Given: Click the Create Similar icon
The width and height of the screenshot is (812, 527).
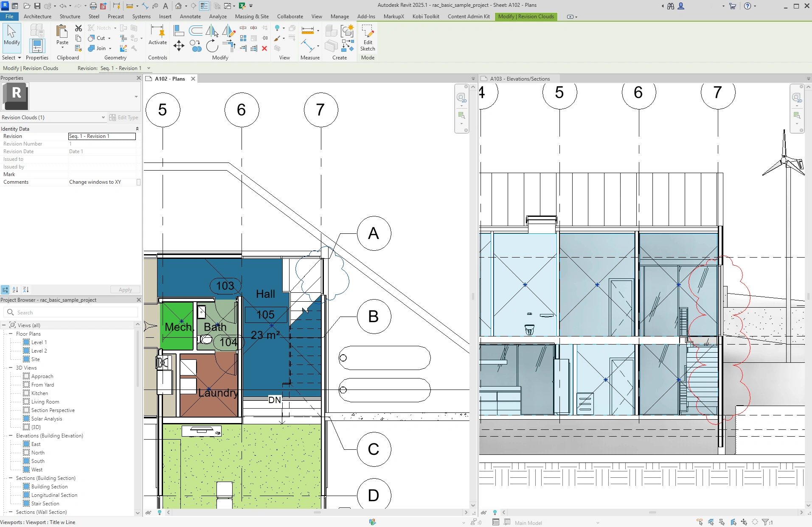Looking at the screenshot, I should pos(348,31).
